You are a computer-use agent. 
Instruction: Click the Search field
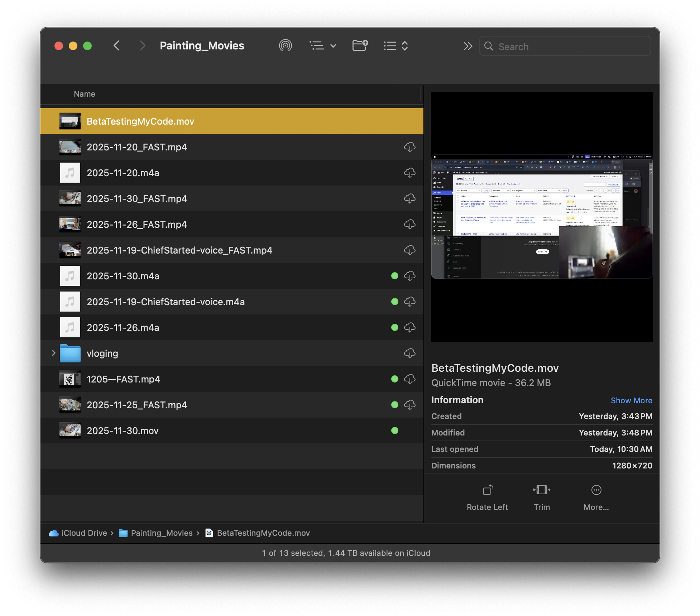pos(565,46)
